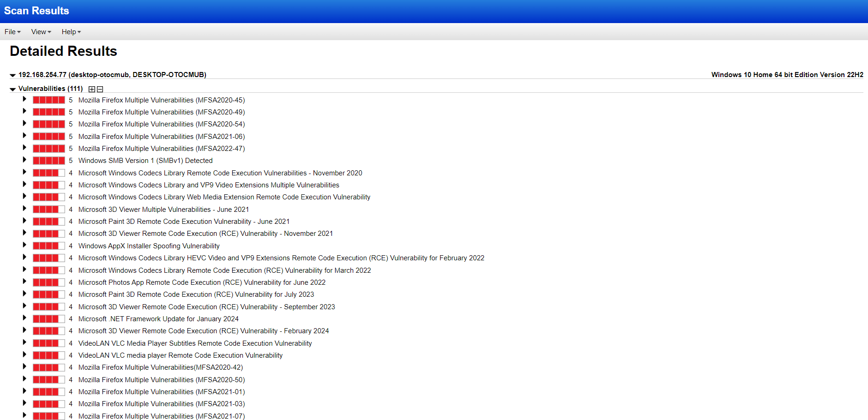
Task: Expand the MFSA2020-42 Firefox vulnerability row
Action: pyautogui.click(x=24, y=366)
